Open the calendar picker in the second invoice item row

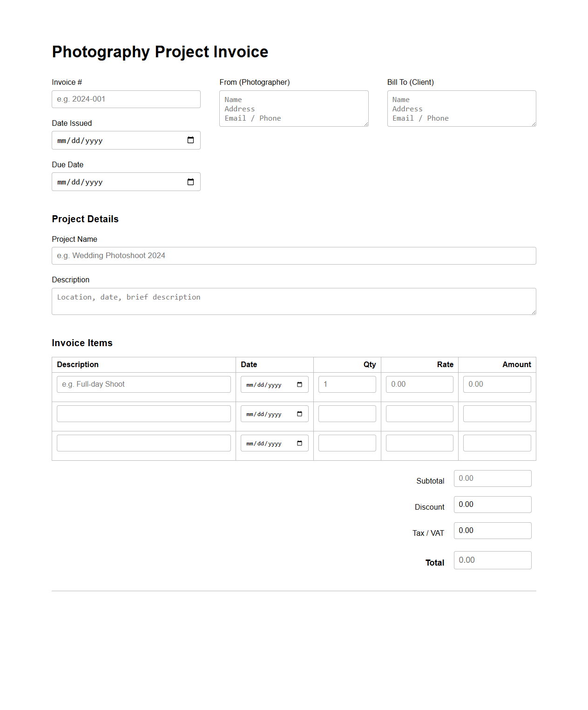[300, 414]
